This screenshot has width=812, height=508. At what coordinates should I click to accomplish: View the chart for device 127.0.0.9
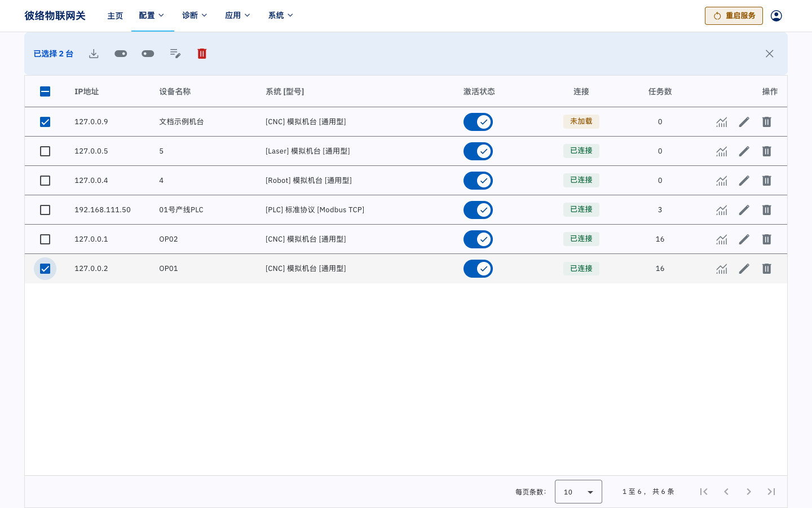(722, 122)
